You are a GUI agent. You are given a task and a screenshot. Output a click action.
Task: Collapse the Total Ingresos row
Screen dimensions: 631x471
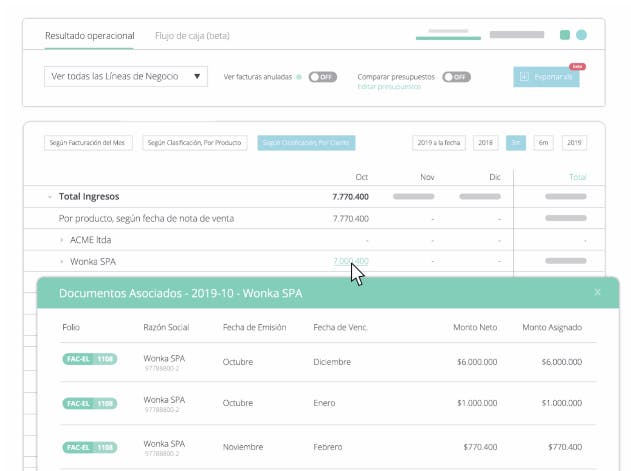[x=49, y=197]
